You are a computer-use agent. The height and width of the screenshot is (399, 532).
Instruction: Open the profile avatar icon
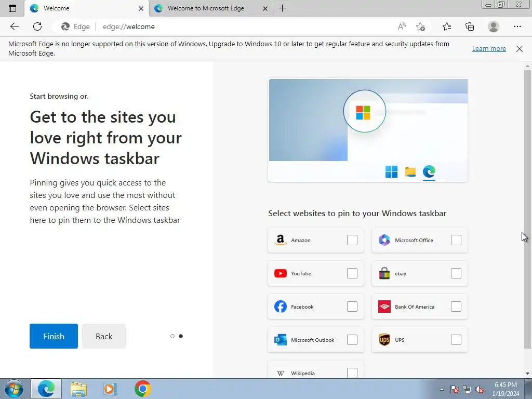click(x=494, y=26)
